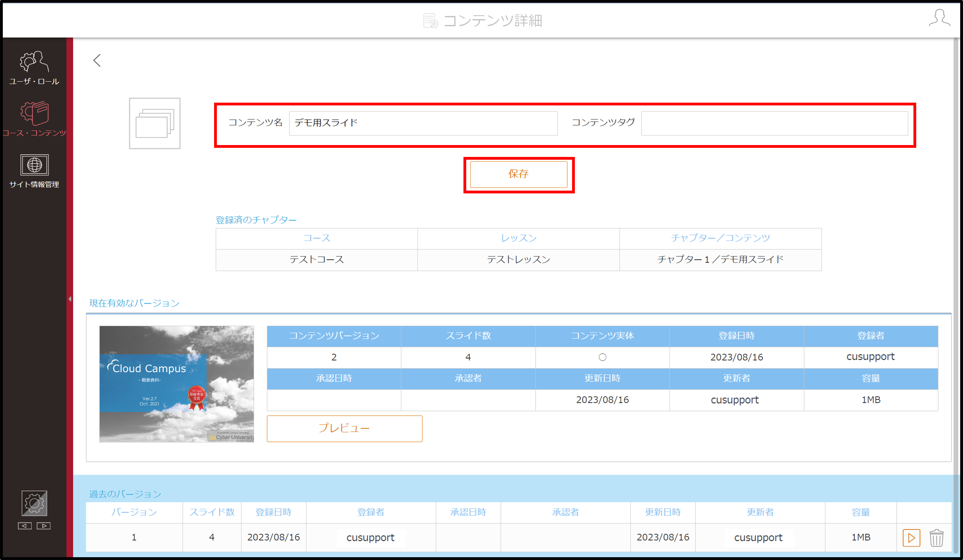This screenshot has height=560, width=963.
Task: Play past version 1 preview icon
Action: tap(911, 538)
